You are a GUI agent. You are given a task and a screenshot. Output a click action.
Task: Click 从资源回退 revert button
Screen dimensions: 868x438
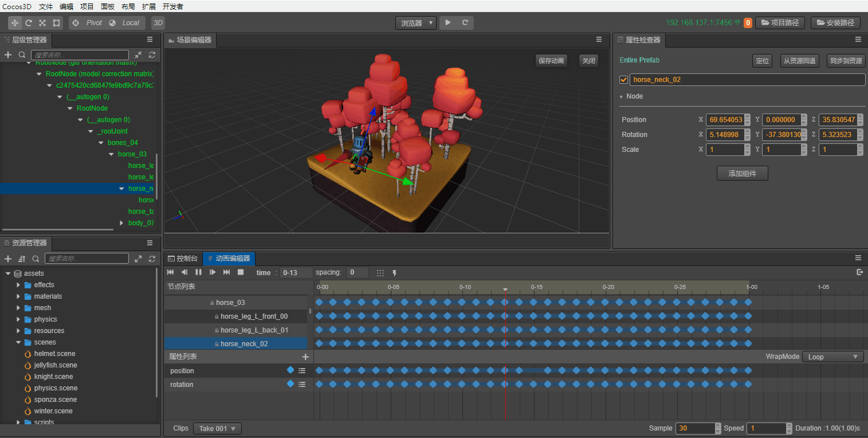coord(800,61)
